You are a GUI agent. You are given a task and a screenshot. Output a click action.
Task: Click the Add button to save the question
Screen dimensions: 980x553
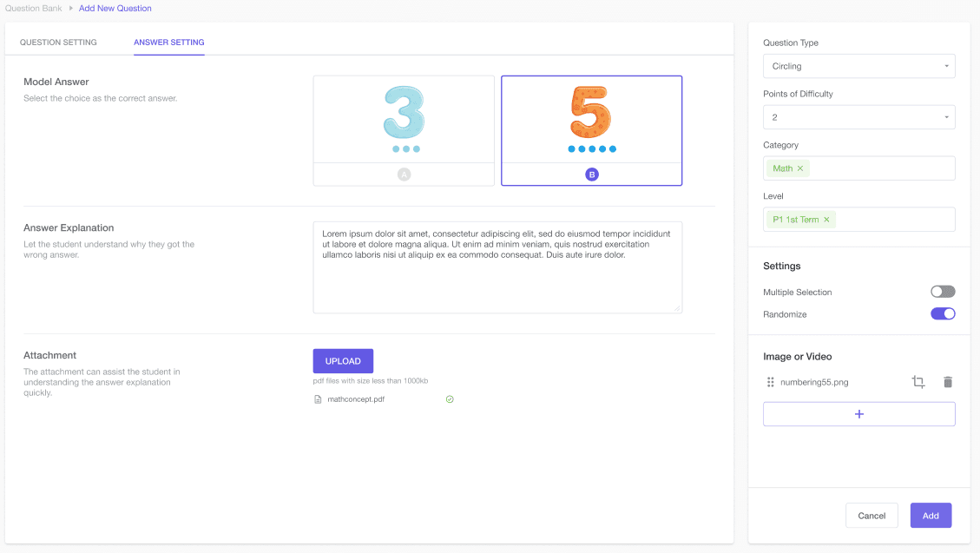tap(931, 515)
